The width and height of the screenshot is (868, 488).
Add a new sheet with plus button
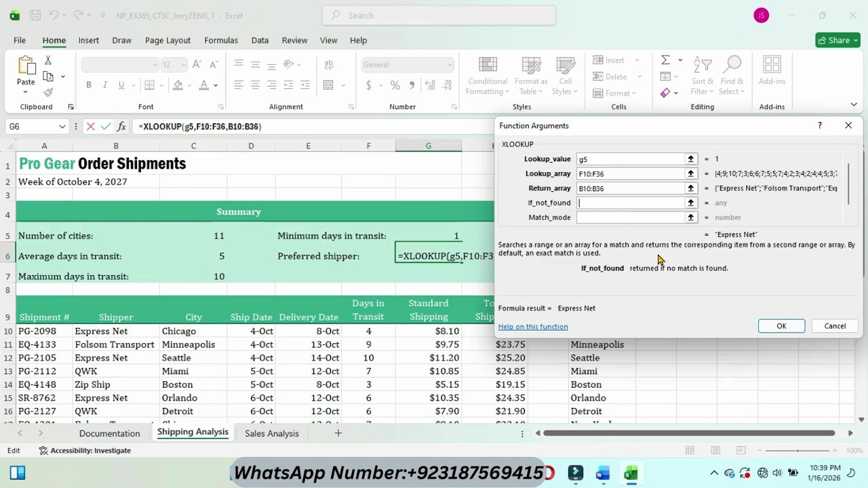coord(338,433)
